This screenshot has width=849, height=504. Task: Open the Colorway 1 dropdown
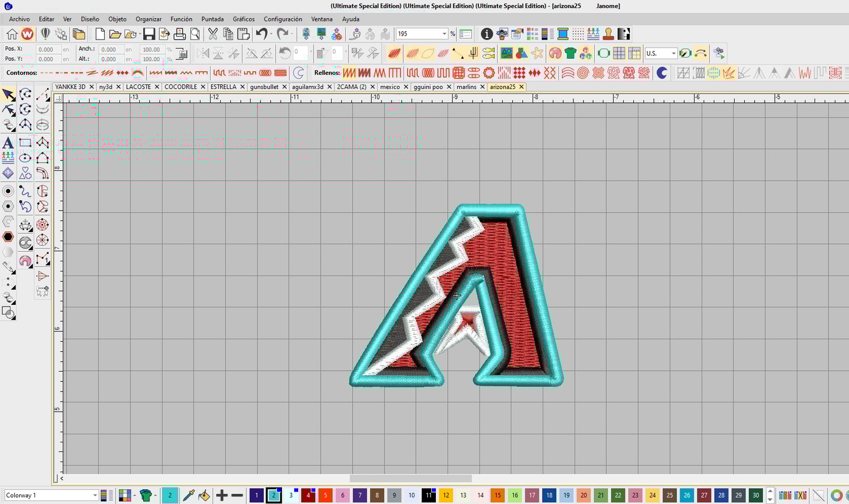pos(95,496)
